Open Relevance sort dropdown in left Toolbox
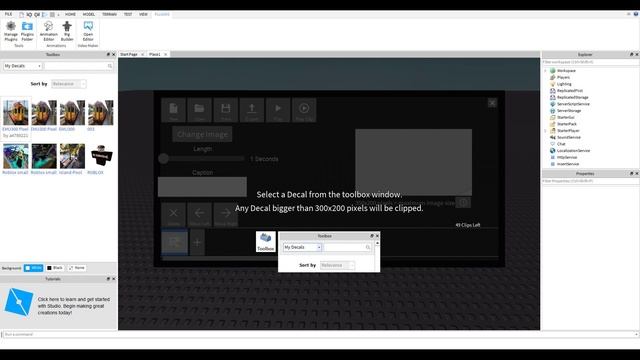640x360 pixels. [x=69, y=84]
